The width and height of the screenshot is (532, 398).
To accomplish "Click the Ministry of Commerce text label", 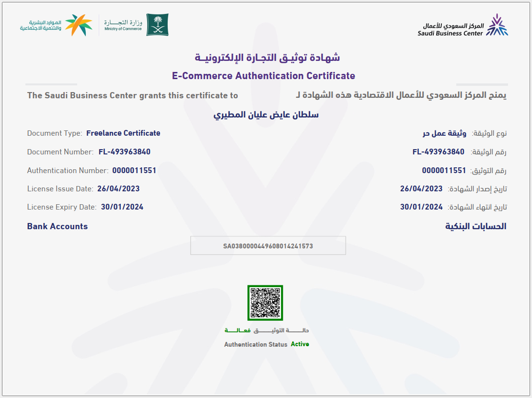I will point(123,29).
